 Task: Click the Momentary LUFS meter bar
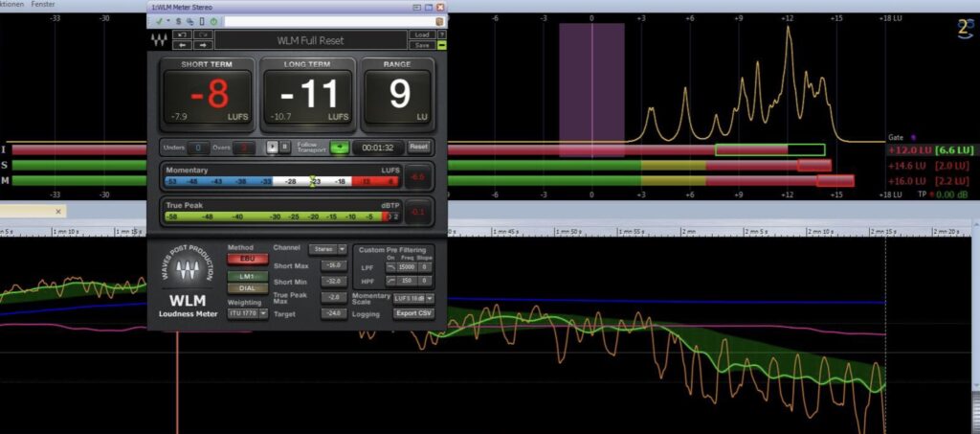click(281, 181)
